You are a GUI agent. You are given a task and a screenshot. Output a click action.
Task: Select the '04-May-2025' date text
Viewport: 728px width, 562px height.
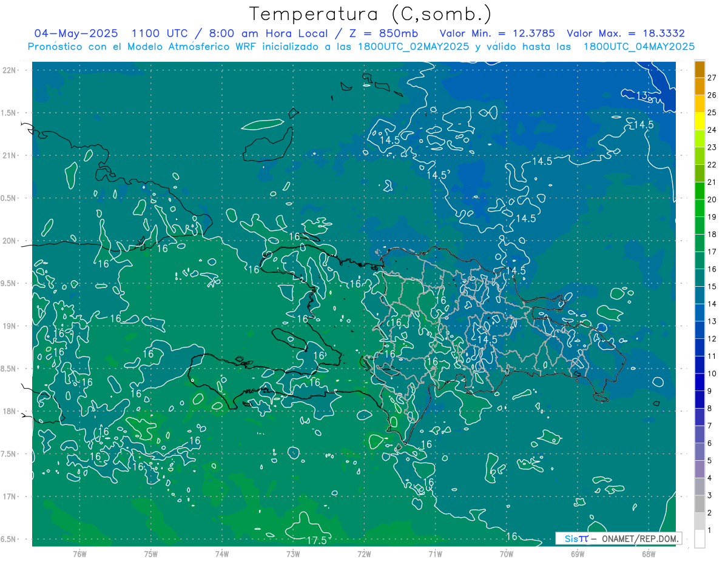click(x=76, y=33)
